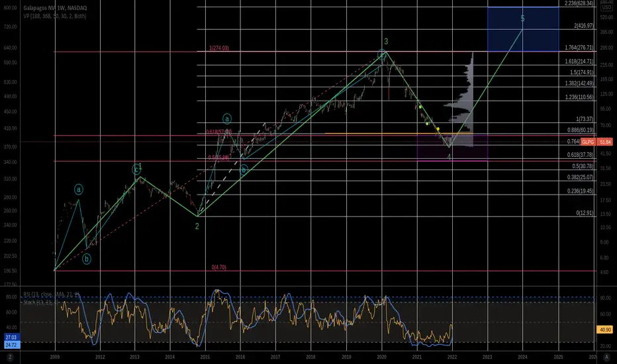Click the Fib level label 1.382(142.49)
The height and width of the screenshot is (364, 617).
579,83
